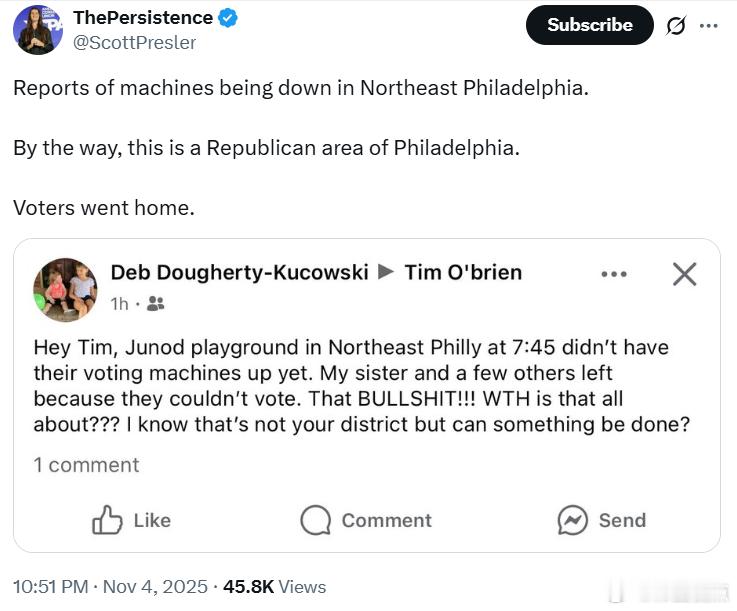Click the 10:51 PM · Nov 4, 2025 timestamp

point(110,587)
